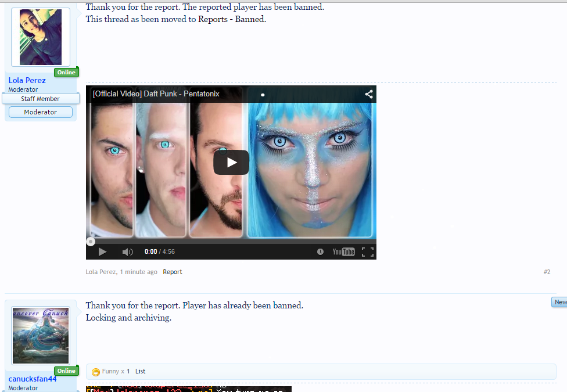Open canucksfan44's profile name link
Viewport: 567px width, 392px height.
pos(33,379)
